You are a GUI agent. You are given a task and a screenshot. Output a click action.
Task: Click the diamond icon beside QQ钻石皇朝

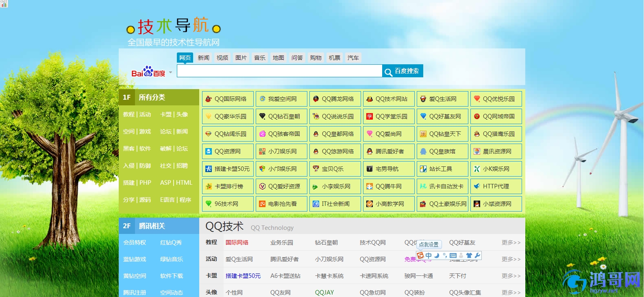tap(262, 116)
